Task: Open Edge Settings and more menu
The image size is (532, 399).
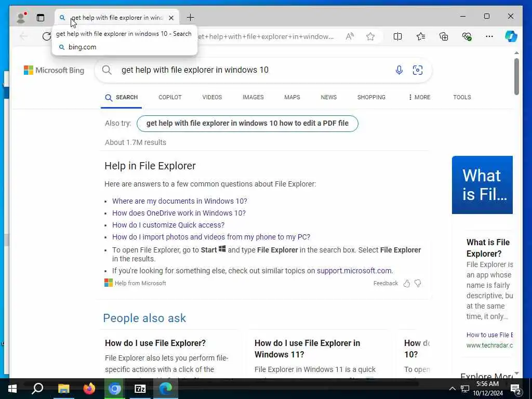Action: coord(489,36)
